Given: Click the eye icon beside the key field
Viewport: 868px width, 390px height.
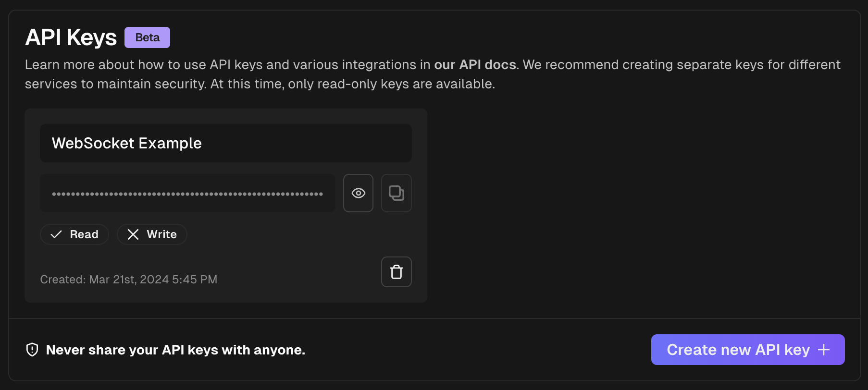Looking at the screenshot, I should click(x=358, y=193).
